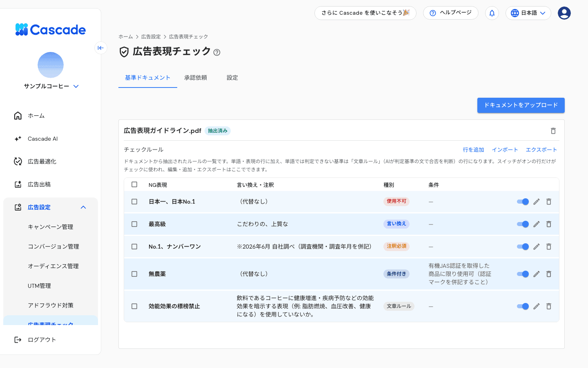Delete 広告表現ガイドライン.pdf with trash icon
The width and height of the screenshot is (588, 368).
point(553,131)
